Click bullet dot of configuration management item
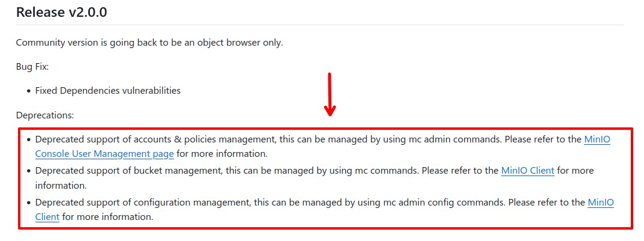 [x=29, y=203]
